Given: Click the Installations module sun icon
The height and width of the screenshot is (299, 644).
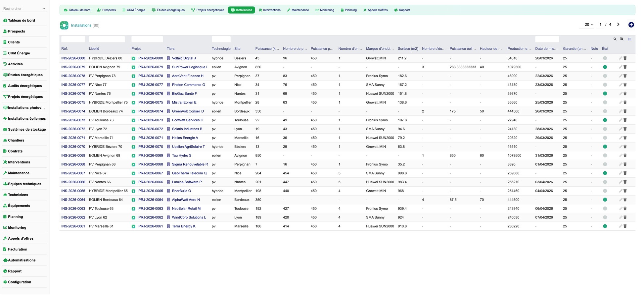Looking at the screenshot, I should [x=64, y=25].
